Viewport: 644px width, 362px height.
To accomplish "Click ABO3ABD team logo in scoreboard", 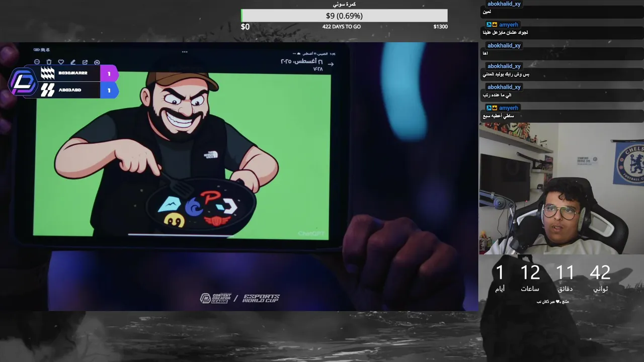I will (48, 90).
